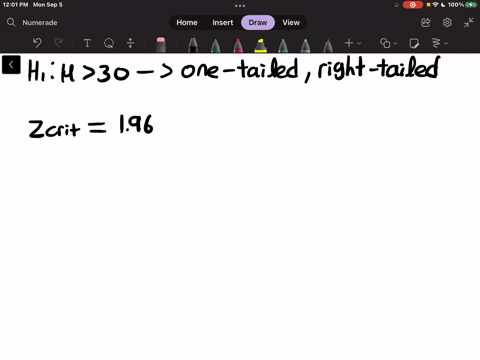Show the page list with back chevron
The width and height of the screenshot is (480, 360).
coord(11,65)
